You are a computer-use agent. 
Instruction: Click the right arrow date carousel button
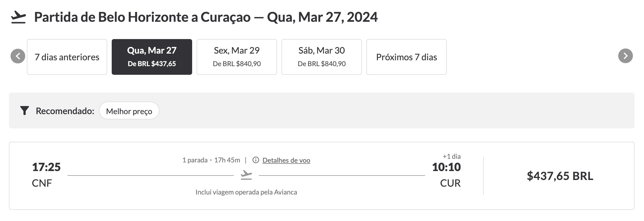point(626,56)
